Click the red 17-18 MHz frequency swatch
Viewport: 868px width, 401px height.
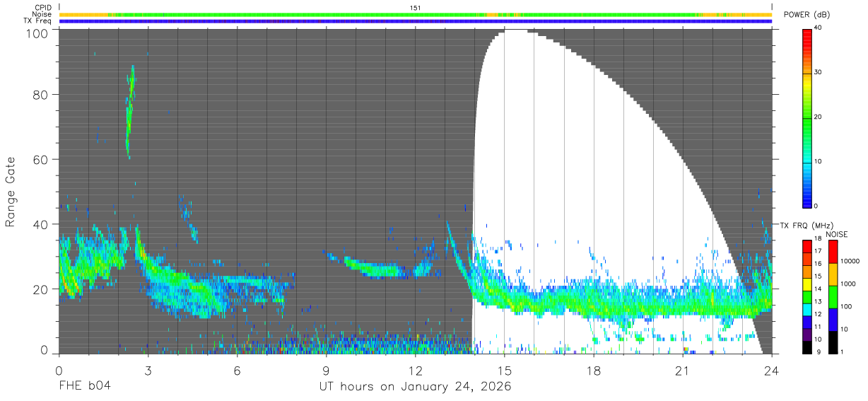807,245
